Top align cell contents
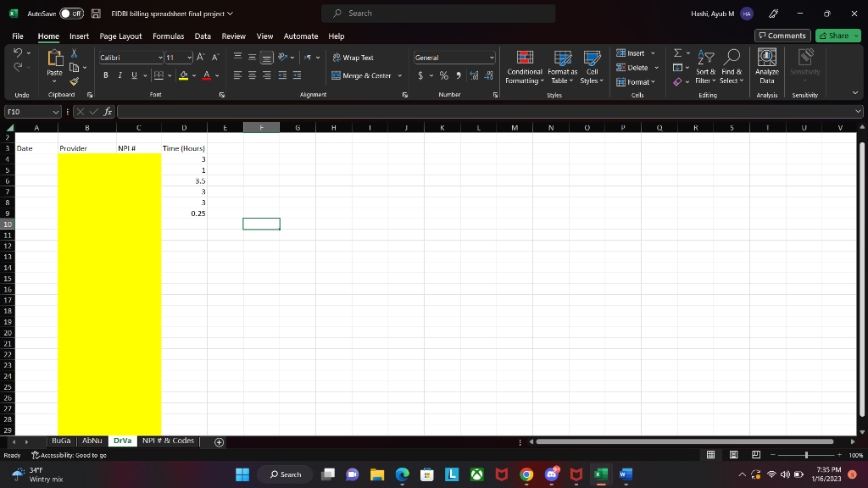Viewport: 868px width, 488px height. 237,57
